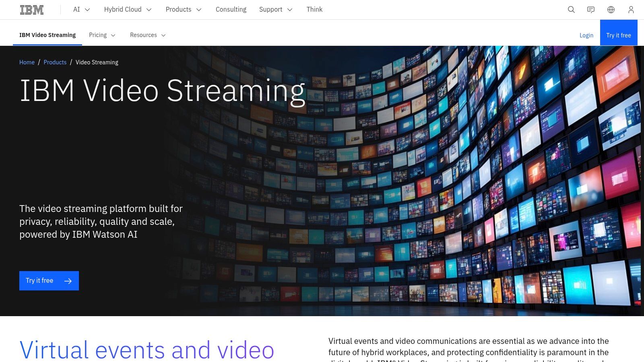Open the Consulting menu item
Image resolution: width=644 pixels, height=362 pixels.
[x=231, y=9]
